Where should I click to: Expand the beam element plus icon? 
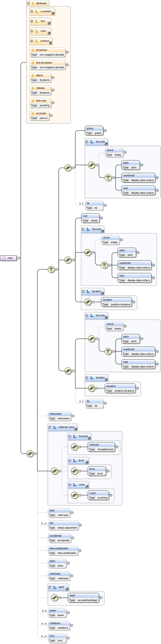68,613
